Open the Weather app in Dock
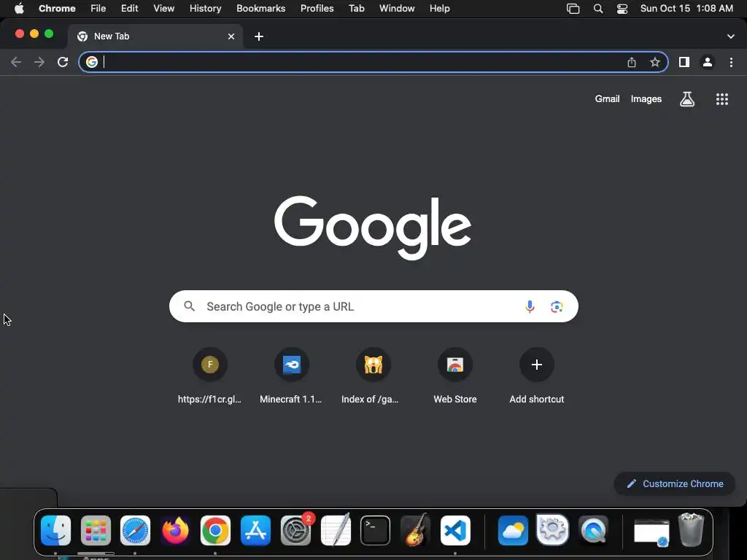 [x=513, y=530]
